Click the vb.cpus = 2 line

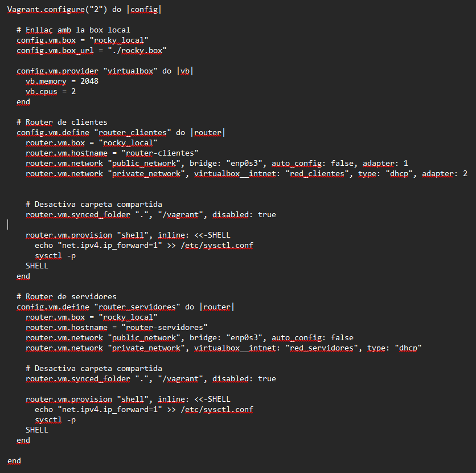[x=51, y=91]
